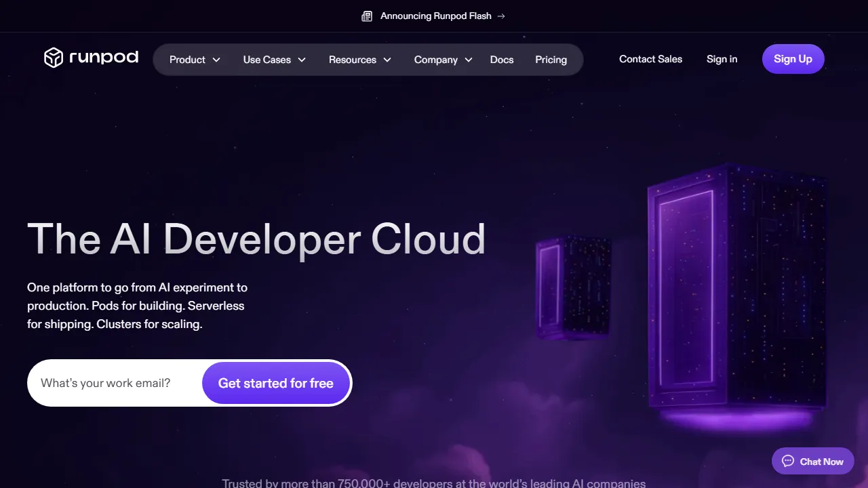Image resolution: width=868 pixels, height=488 pixels.
Task: Click the work email input field
Action: point(115,383)
